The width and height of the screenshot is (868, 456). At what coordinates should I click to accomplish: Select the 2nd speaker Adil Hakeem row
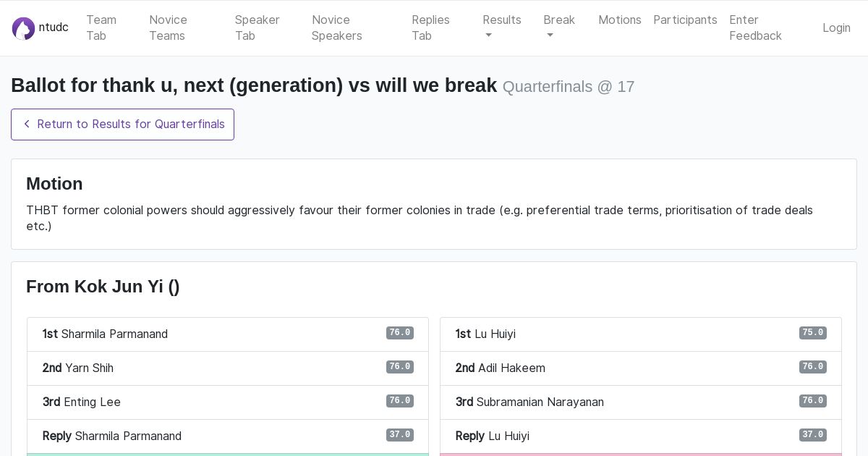pyautogui.click(x=640, y=368)
